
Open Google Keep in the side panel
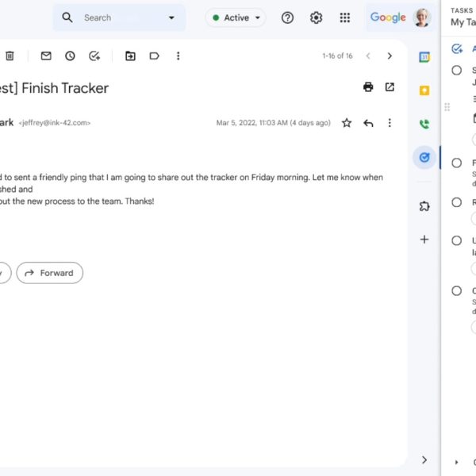pyautogui.click(x=424, y=90)
